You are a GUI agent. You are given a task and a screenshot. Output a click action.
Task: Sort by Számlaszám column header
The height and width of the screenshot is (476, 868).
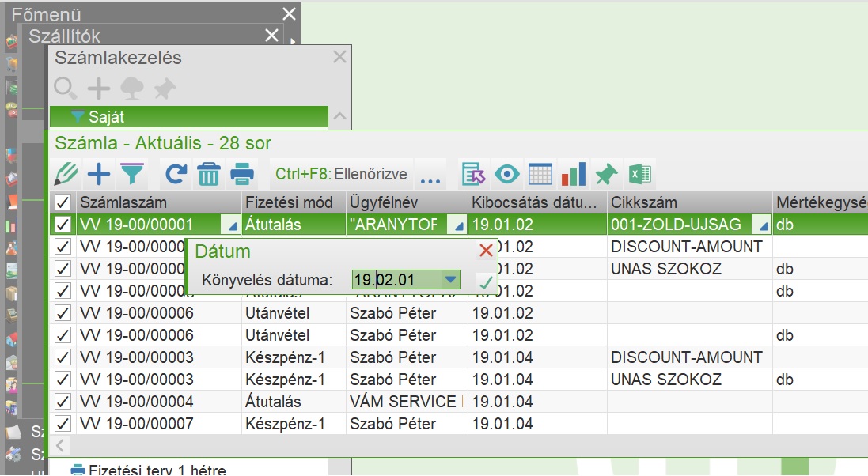coord(159,202)
